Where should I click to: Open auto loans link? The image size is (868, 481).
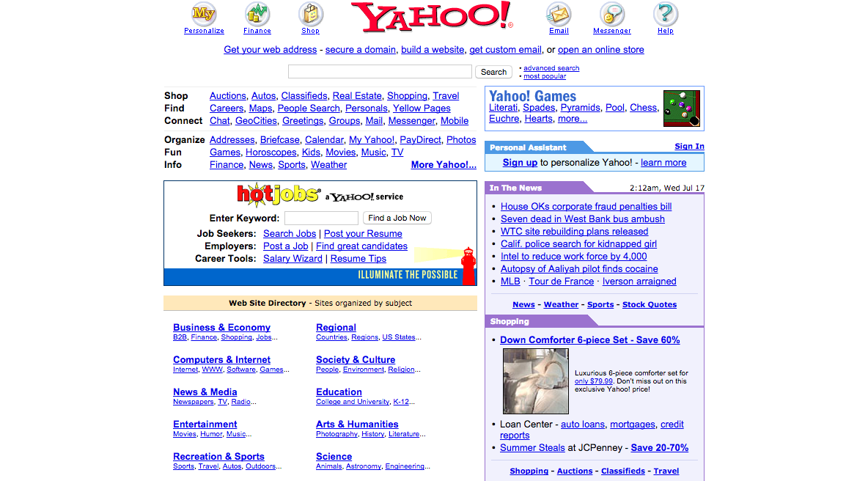(583, 425)
